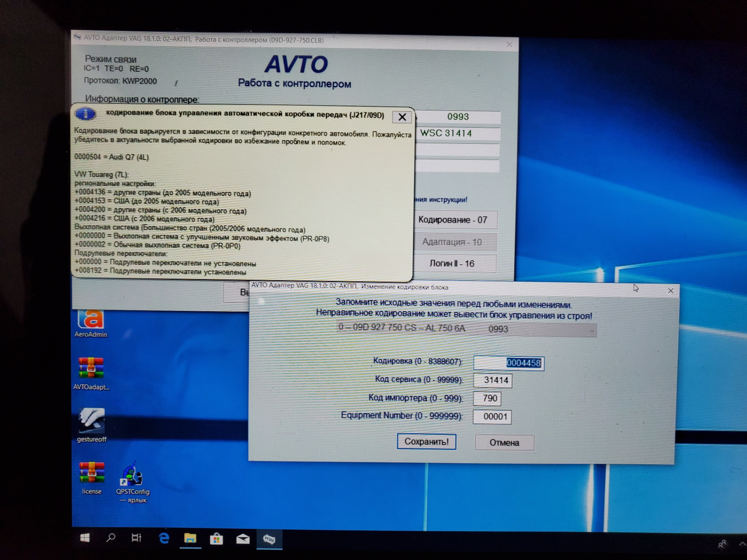Image resolution: width=747 pixels, height=560 pixels.
Task: Click Сохранить! button to save coding
Action: point(426,442)
